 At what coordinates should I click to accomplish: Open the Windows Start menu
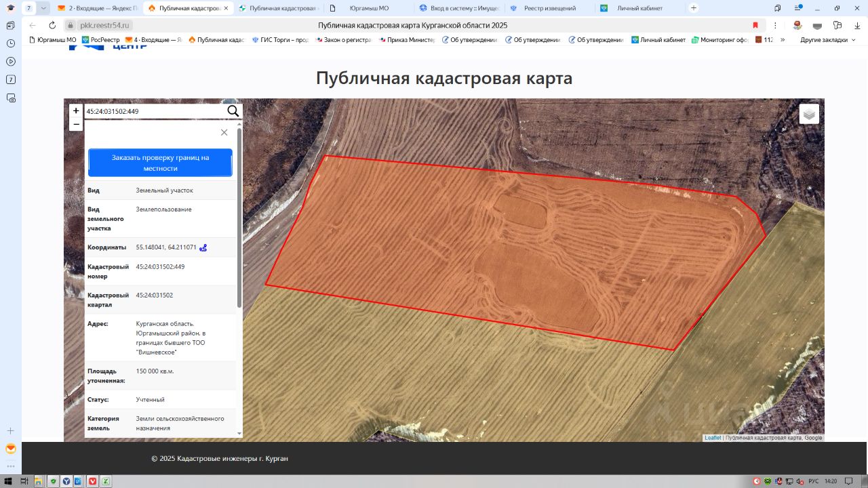pyautogui.click(x=7, y=481)
